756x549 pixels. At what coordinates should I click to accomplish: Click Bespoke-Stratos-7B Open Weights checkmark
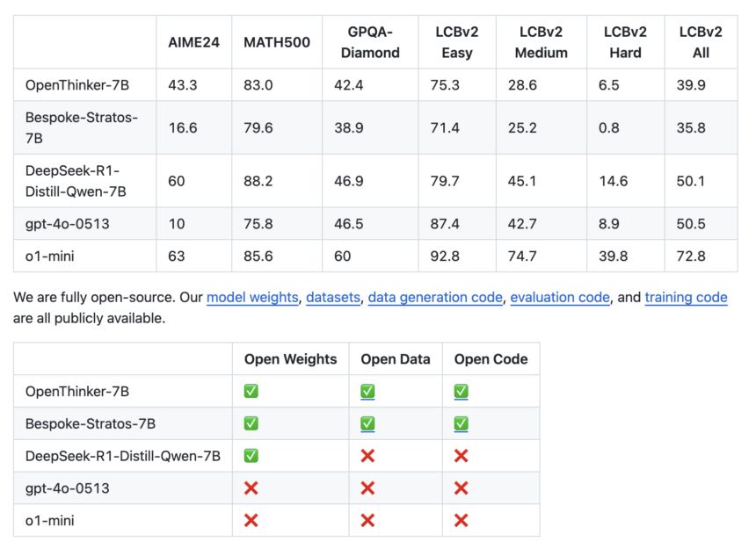tap(251, 424)
